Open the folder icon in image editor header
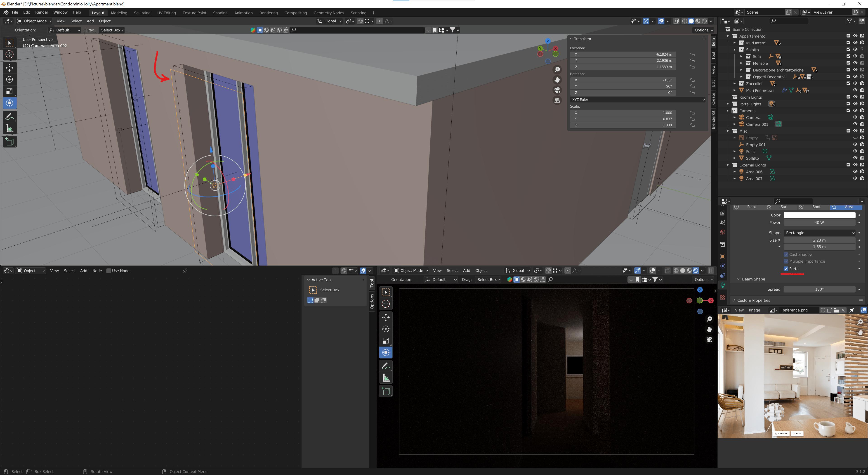 [x=837, y=310]
